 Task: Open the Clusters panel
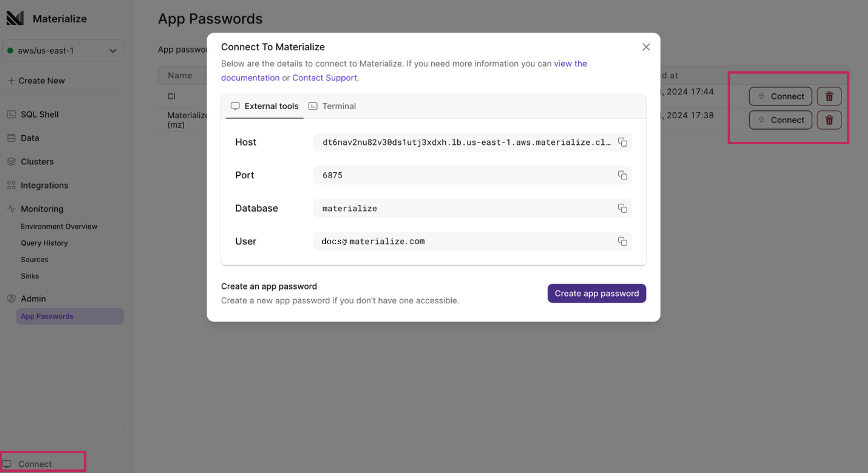pyautogui.click(x=37, y=161)
